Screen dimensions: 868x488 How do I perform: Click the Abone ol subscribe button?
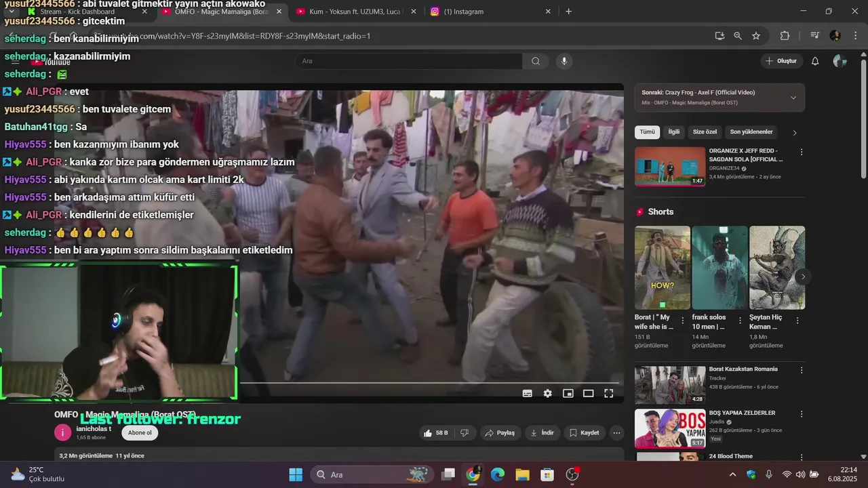[140, 432]
